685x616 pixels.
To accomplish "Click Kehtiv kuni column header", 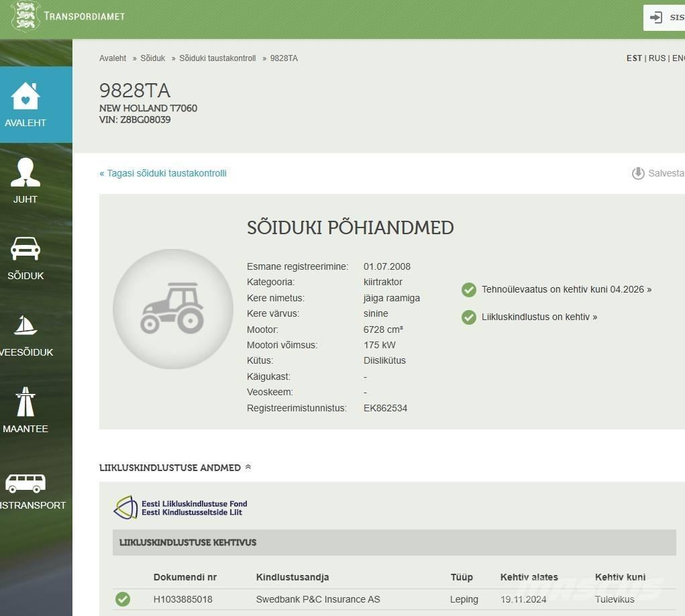I will [x=620, y=578].
